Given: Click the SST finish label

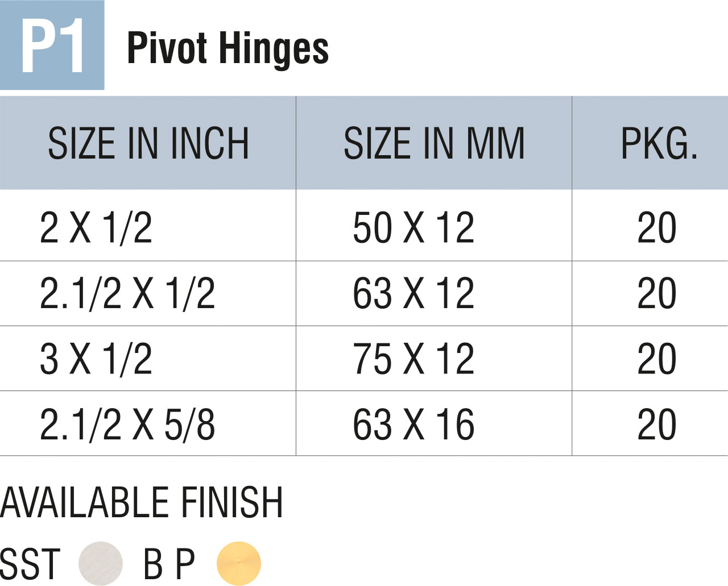Looking at the screenshot, I should (30, 564).
